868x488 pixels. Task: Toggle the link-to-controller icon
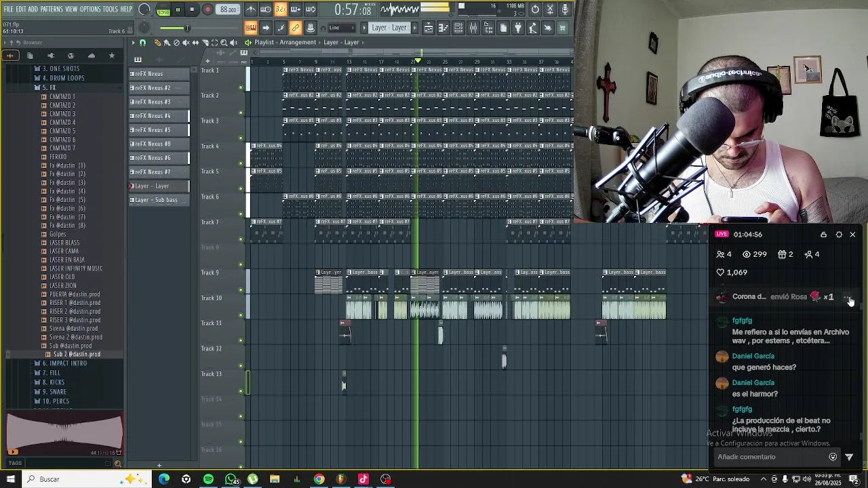(x=296, y=28)
